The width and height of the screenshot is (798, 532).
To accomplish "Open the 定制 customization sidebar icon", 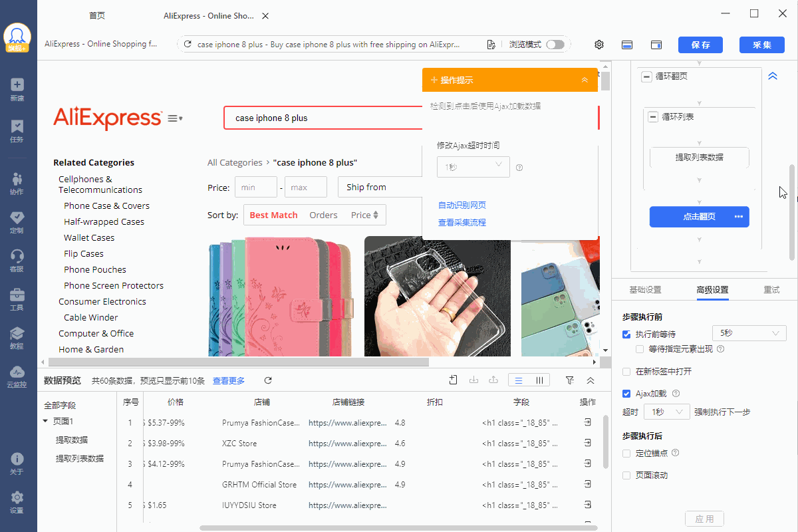I will [17, 221].
